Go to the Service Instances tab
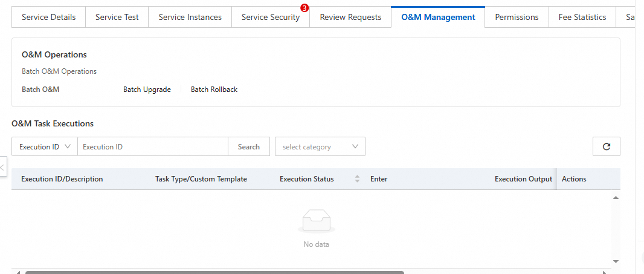 (x=190, y=17)
